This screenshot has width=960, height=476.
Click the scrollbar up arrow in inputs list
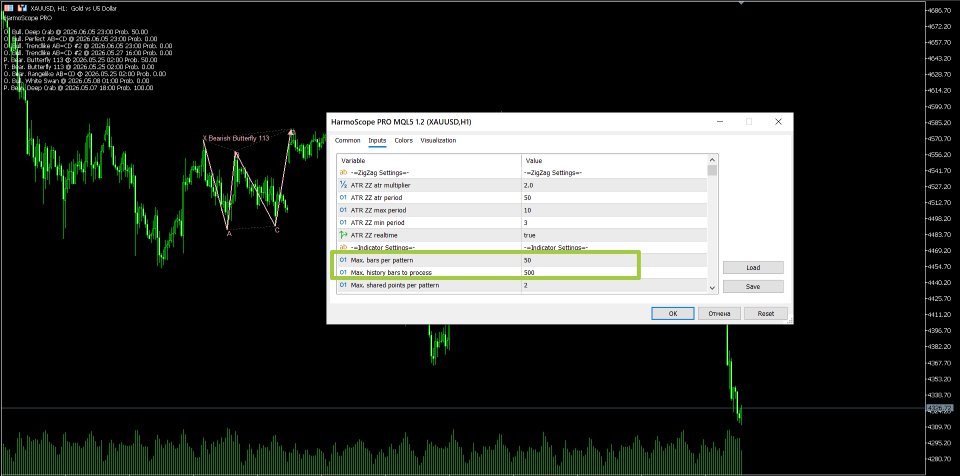click(x=712, y=160)
